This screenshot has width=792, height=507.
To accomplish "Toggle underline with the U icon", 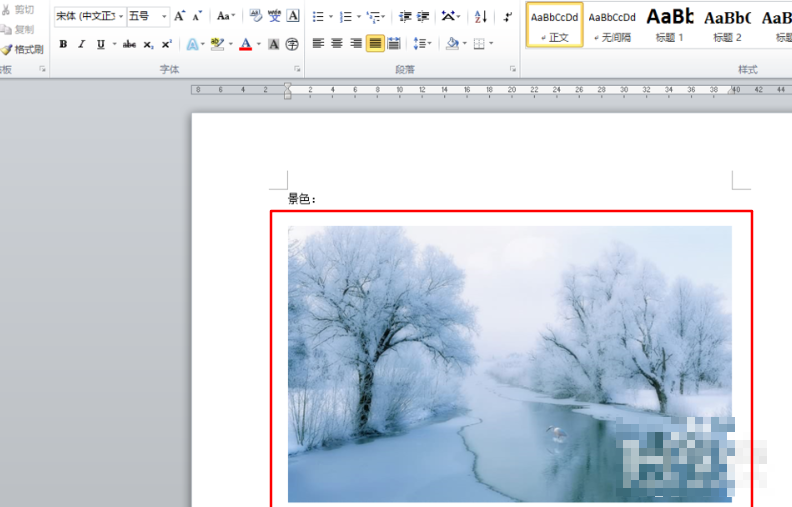I will click(101, 44).
